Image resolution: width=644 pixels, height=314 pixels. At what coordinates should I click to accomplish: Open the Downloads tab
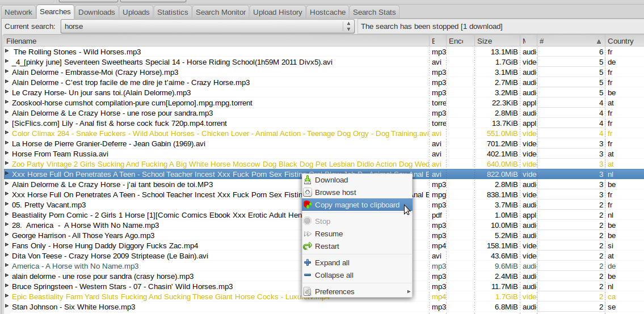96,12
